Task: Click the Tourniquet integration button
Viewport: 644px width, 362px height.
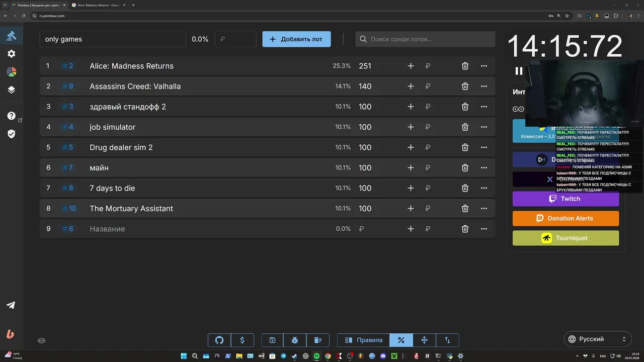Action: [x=566, y=238]
